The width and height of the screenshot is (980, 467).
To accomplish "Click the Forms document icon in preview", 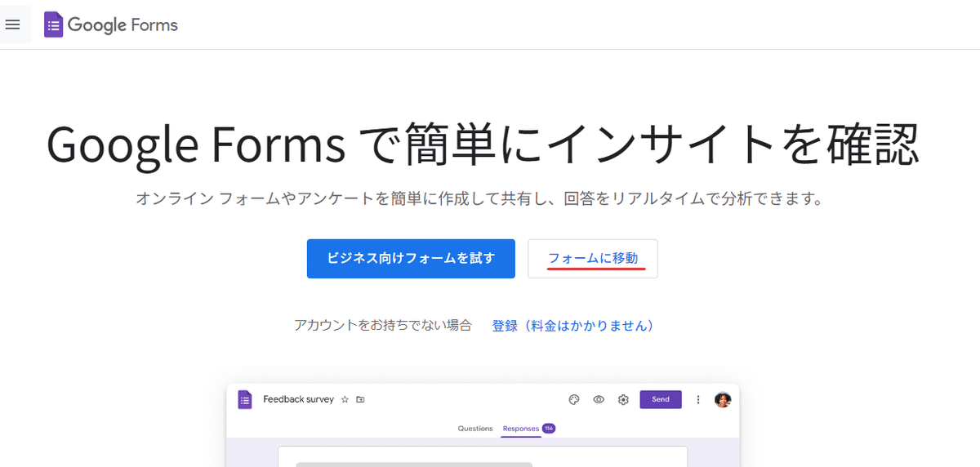I will (245, 399).
